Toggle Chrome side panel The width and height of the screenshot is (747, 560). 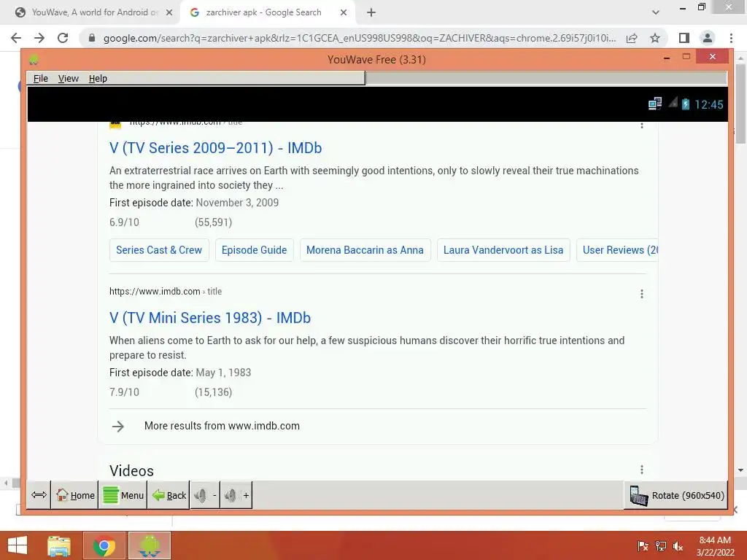click(684, 38)
